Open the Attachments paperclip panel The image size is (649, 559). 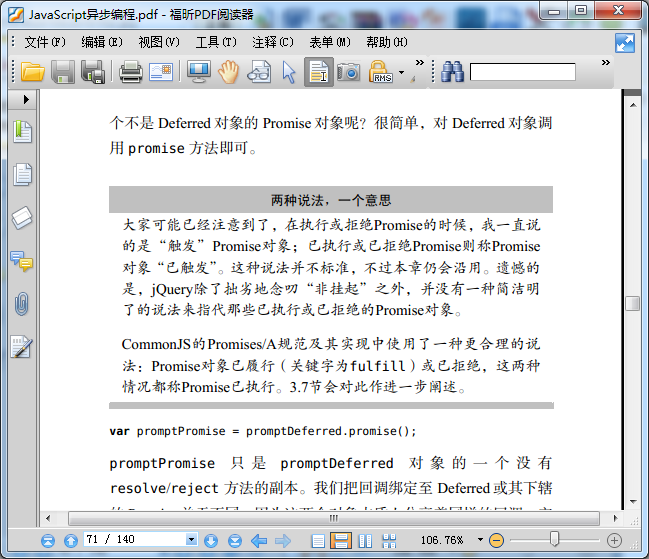(22, 304)
